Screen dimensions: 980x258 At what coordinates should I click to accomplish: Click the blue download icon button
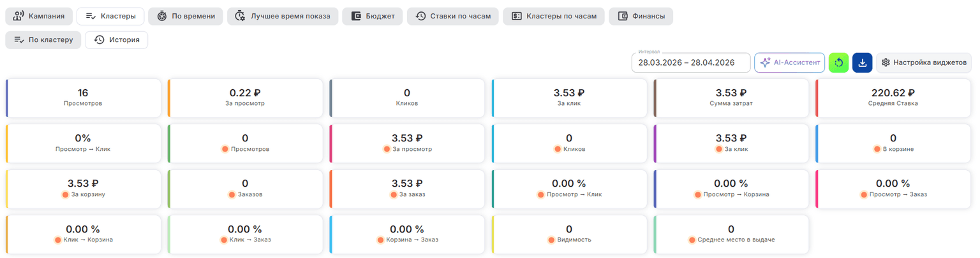click(x=862, y=62)
